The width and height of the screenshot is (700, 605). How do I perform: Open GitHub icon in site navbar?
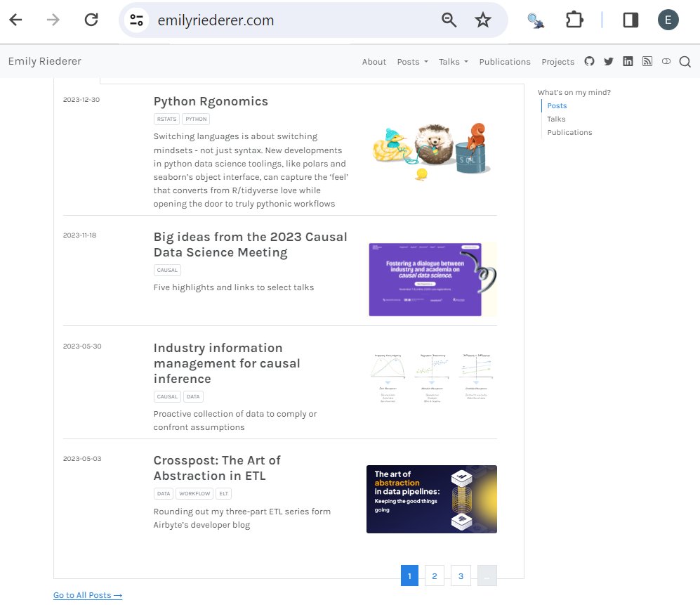589,61
